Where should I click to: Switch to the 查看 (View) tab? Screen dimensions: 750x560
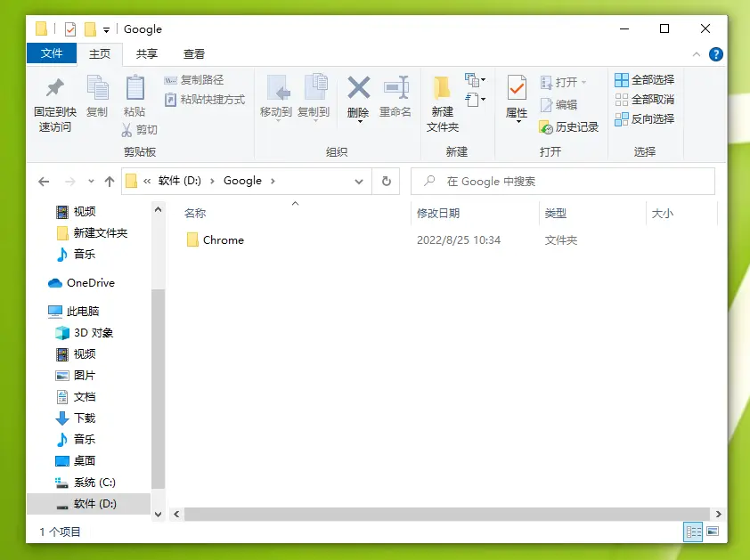tap(193, 53)
